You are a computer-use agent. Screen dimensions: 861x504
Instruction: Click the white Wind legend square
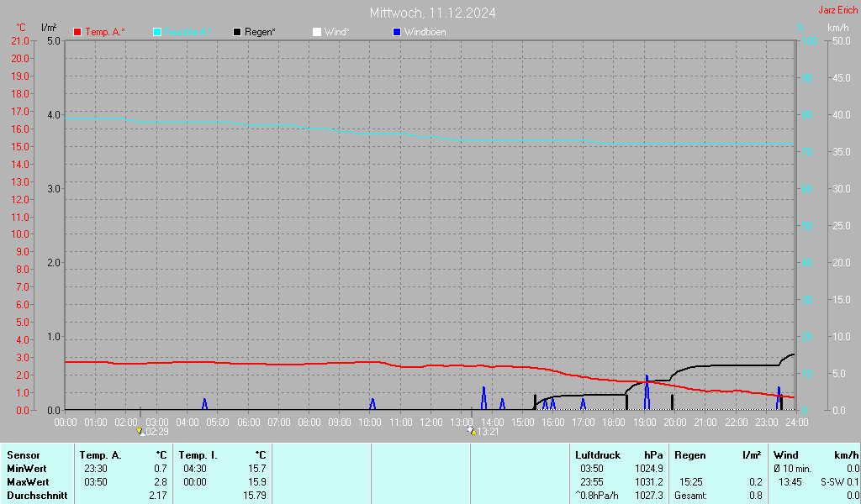pyautogui.click(x=317, y=32)
